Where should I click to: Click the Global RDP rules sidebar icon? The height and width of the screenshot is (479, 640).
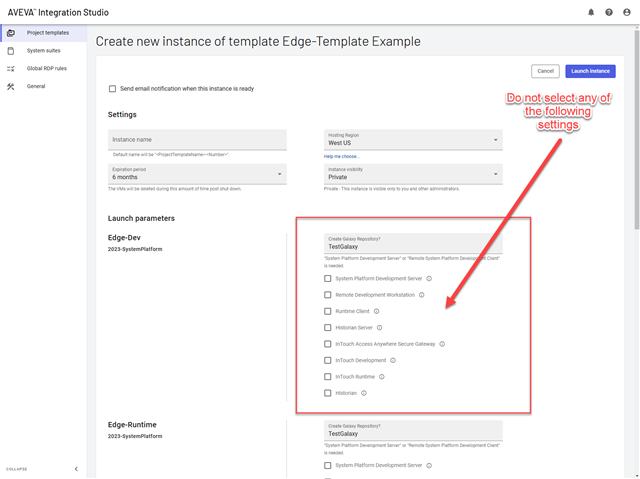(11, 69)
